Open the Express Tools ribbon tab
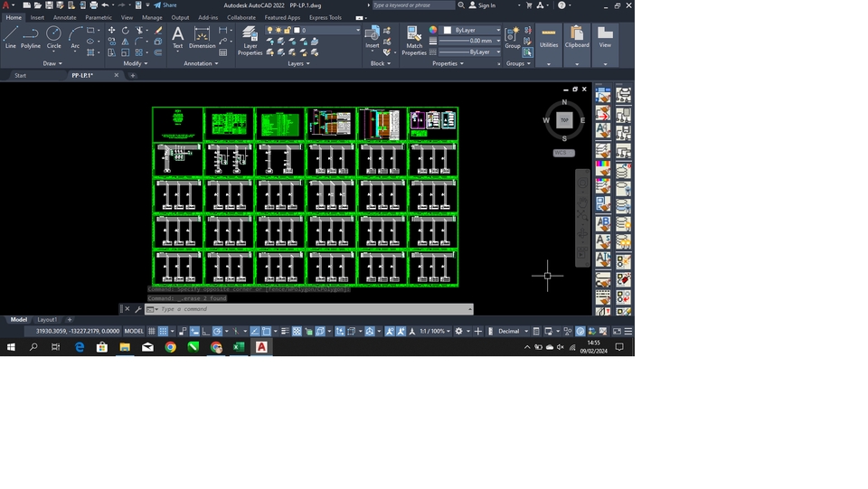This screenshot has height=489, width=868. click(x=325, y=18)
